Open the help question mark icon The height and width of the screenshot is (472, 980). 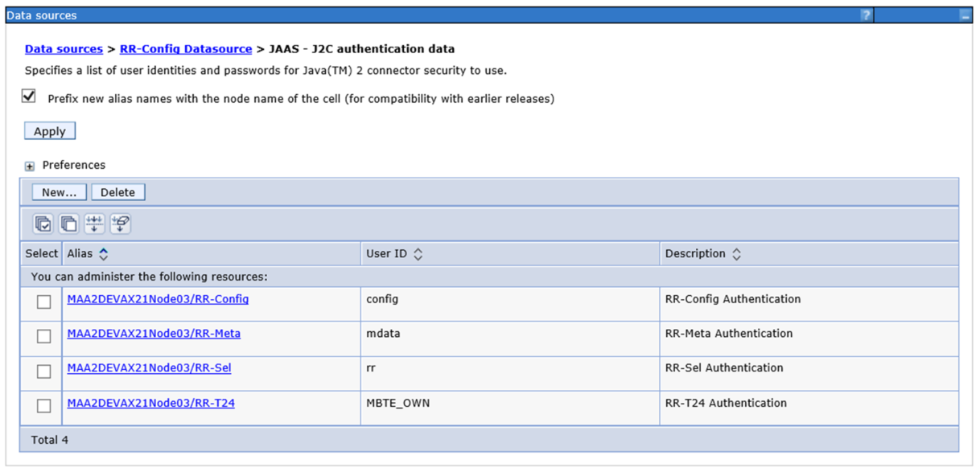point(866,15)
